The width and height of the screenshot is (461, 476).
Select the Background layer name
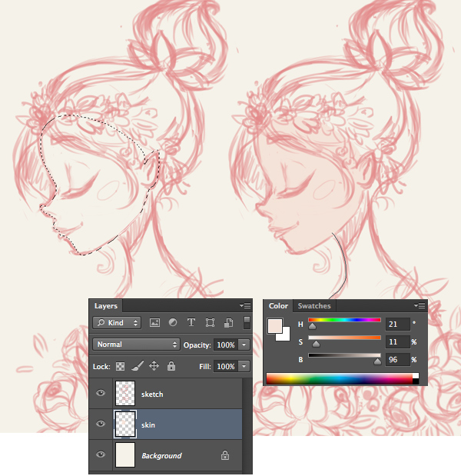pyautogui.click(x=161, y=456)
